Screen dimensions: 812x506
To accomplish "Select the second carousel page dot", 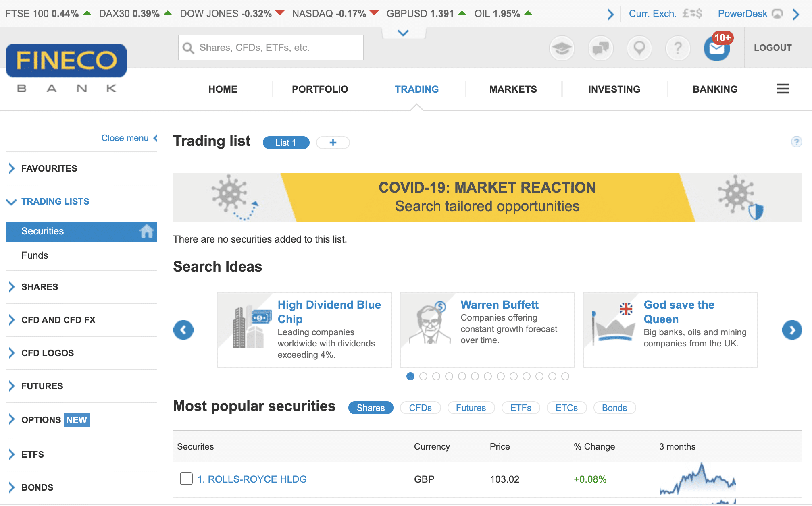I will [423, 376].
